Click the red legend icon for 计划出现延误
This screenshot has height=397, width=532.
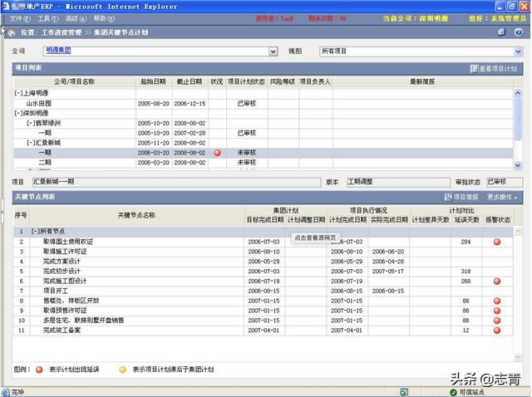tap(39, 370)
